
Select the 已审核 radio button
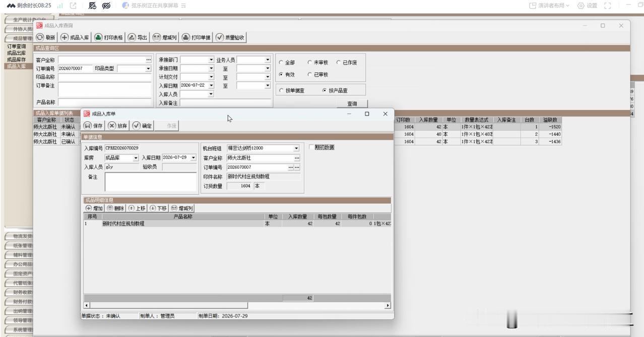click(x=310, y=75)
